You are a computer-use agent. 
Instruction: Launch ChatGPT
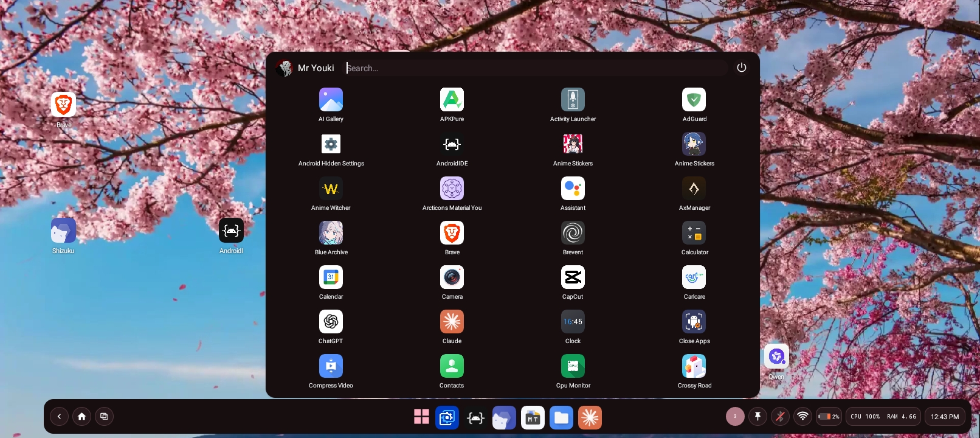coord(331,322)
